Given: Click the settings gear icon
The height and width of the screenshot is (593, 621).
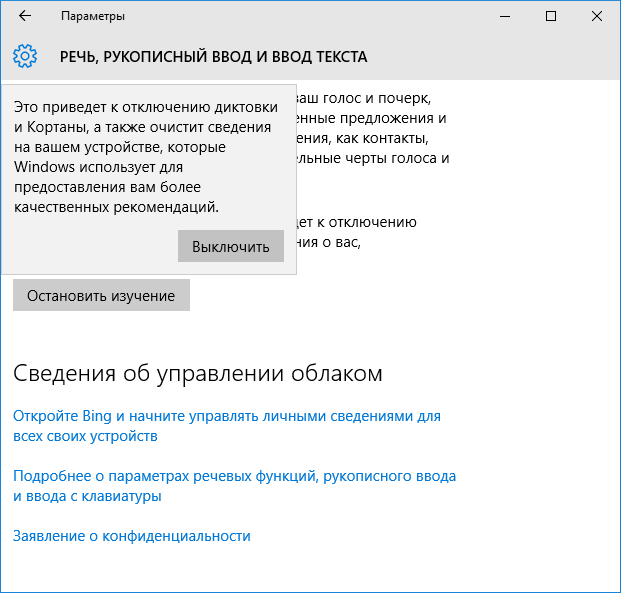Looking at the screenshot, I should point(25,56).
